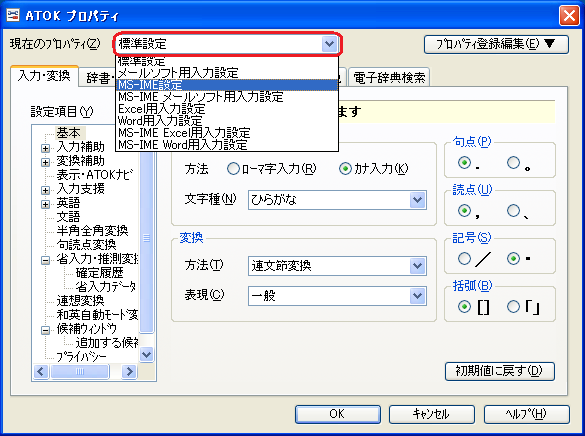Select the 記号 slash (/) radio button
585x436 pixels.
(464, 258)
